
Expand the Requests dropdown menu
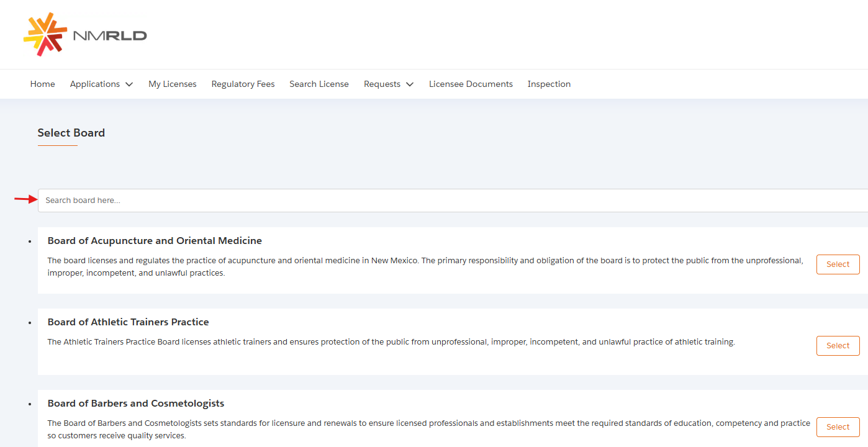388,84
